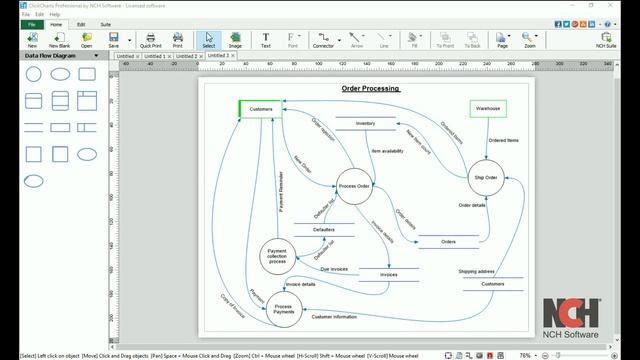Select the Payment collection process circle
640x360 pixels.
tap(278, 256)
